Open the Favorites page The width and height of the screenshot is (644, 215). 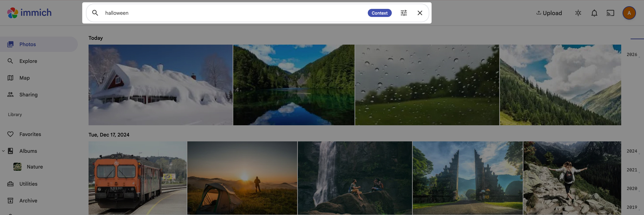pos(30,134)
